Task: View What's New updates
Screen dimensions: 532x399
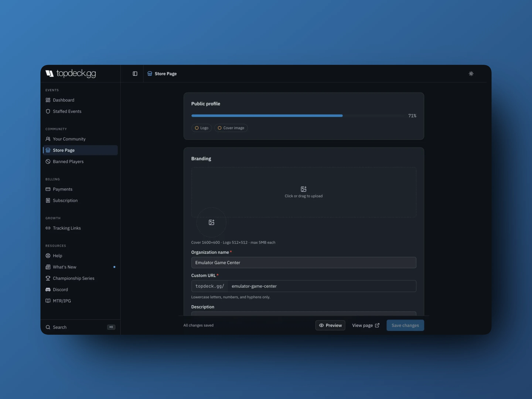Action: tap(80, 267)
